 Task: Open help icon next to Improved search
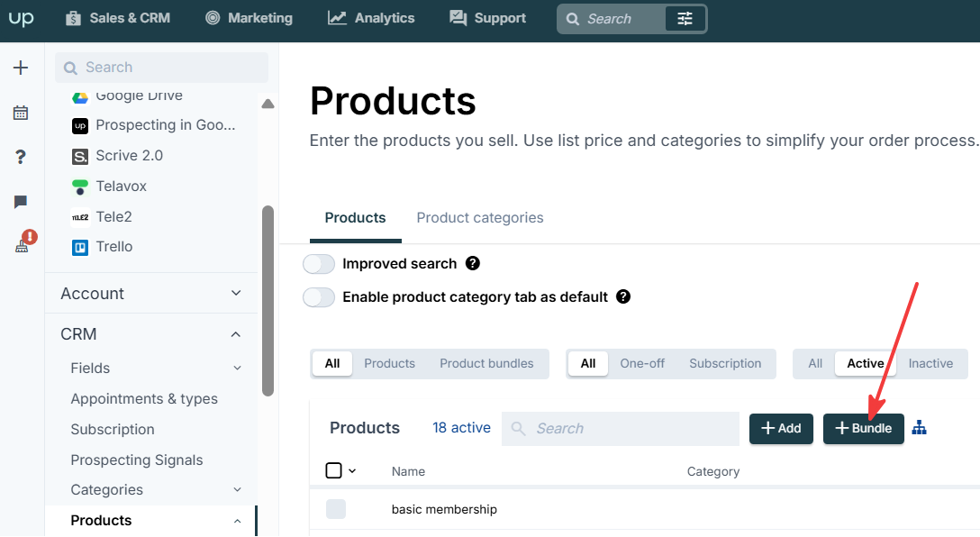coord(473,264)
